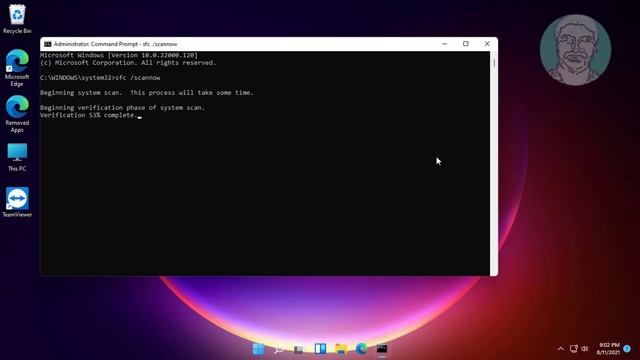Show hidden system tray icons

[x=560, y=349]
